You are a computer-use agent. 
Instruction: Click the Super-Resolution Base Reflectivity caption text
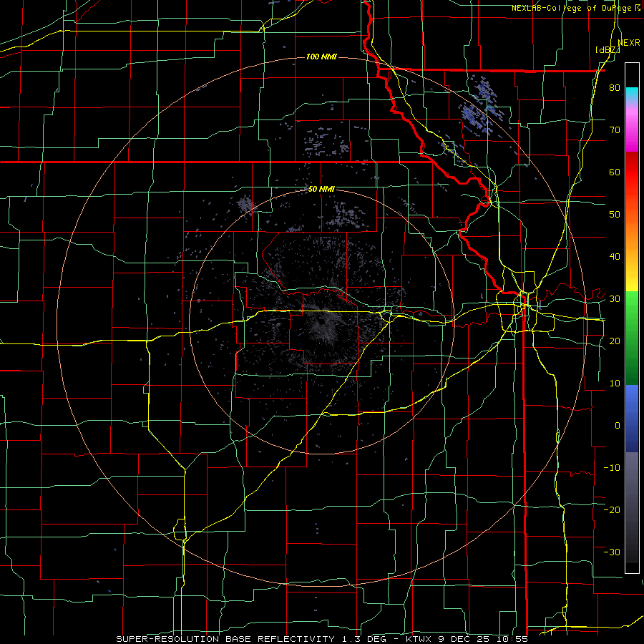click(322, 639)
